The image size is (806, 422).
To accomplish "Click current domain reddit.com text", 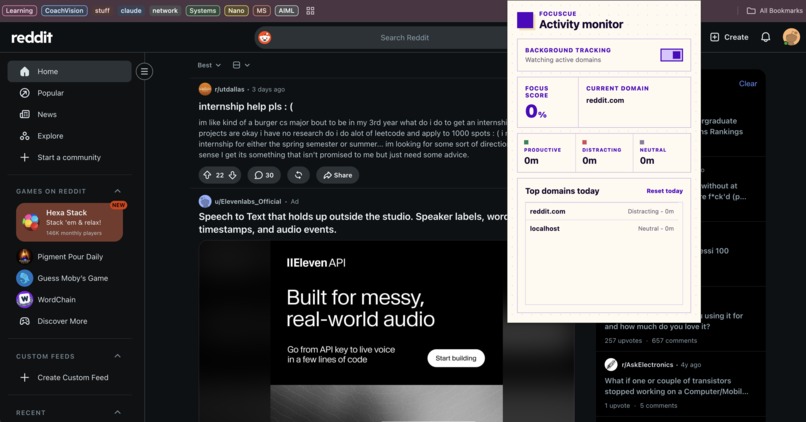I will tap(605, 100).
